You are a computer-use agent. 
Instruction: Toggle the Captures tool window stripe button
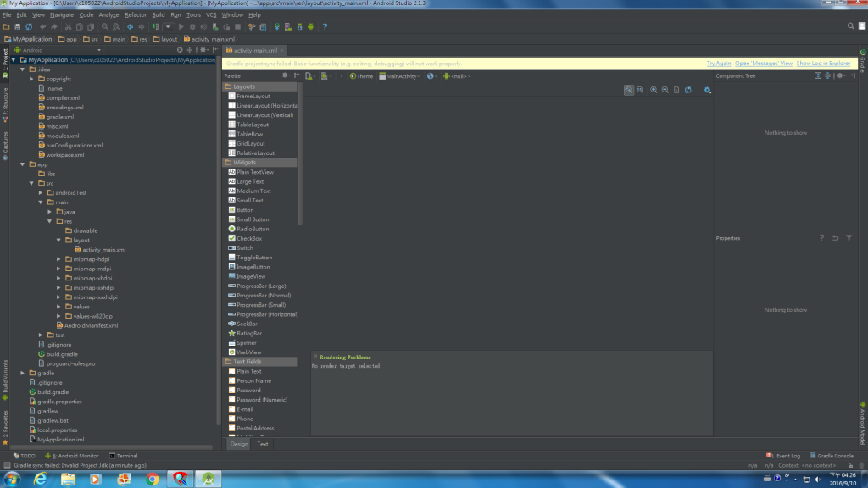pyautogui.click(x=5, y=145)
